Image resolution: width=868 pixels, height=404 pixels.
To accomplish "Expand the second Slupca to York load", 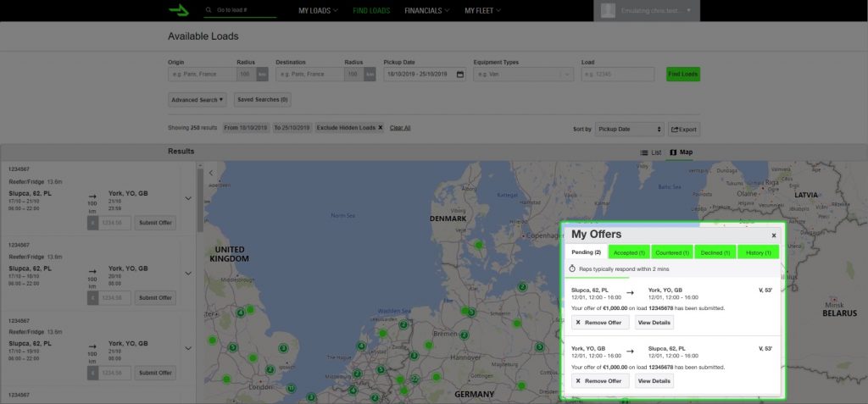I will point(188,273).
